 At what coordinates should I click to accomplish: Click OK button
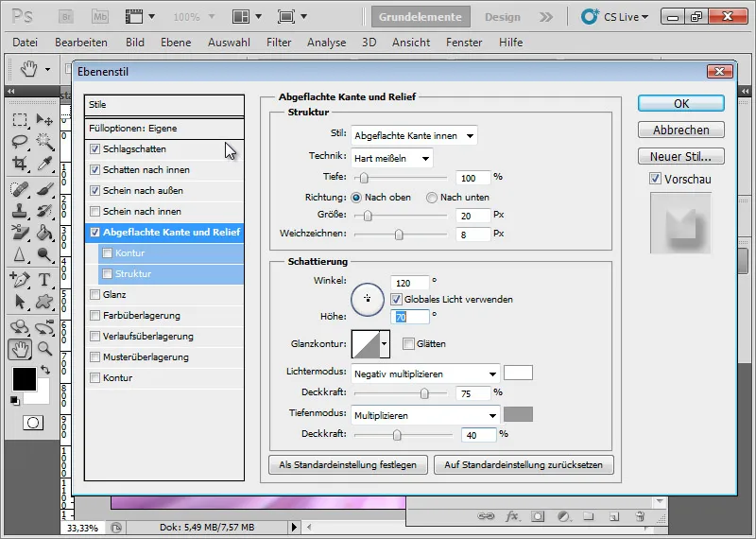[681, 104]
